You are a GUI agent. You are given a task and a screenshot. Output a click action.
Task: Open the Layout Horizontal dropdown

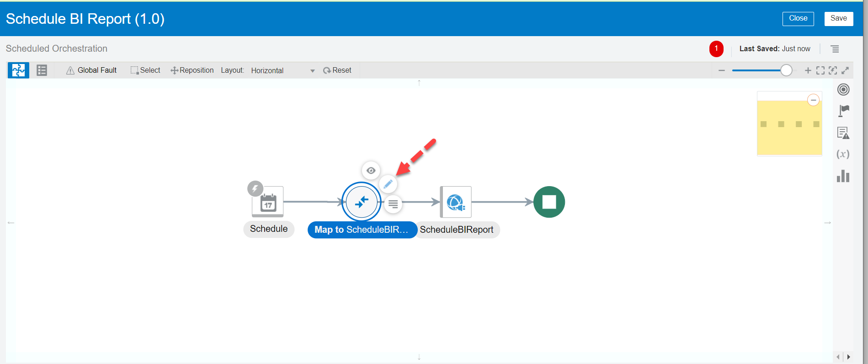pyautogui.click(x=282, y=71)
